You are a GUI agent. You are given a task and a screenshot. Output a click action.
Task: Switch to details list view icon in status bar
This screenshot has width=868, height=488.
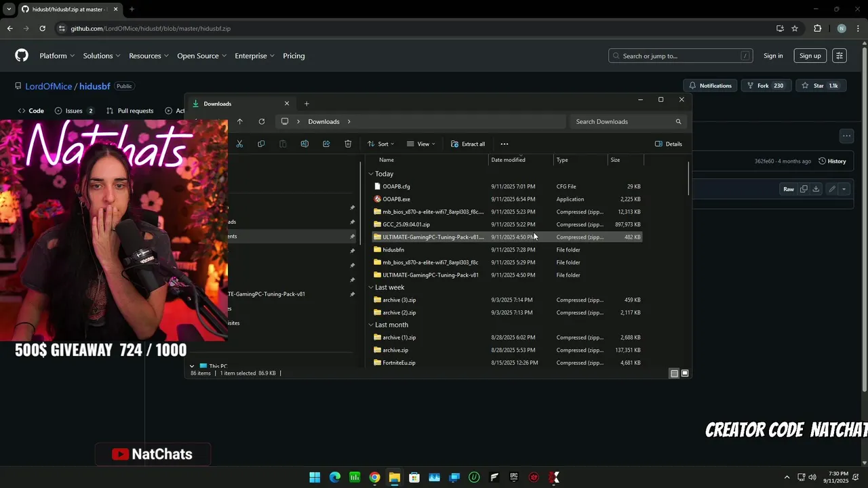[674, 373]
